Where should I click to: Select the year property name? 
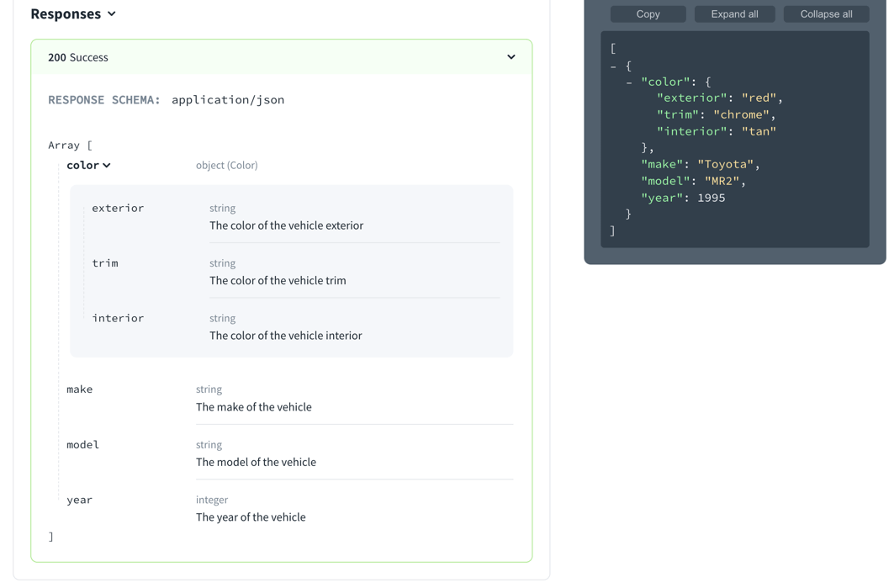click(x=79, y=501)
